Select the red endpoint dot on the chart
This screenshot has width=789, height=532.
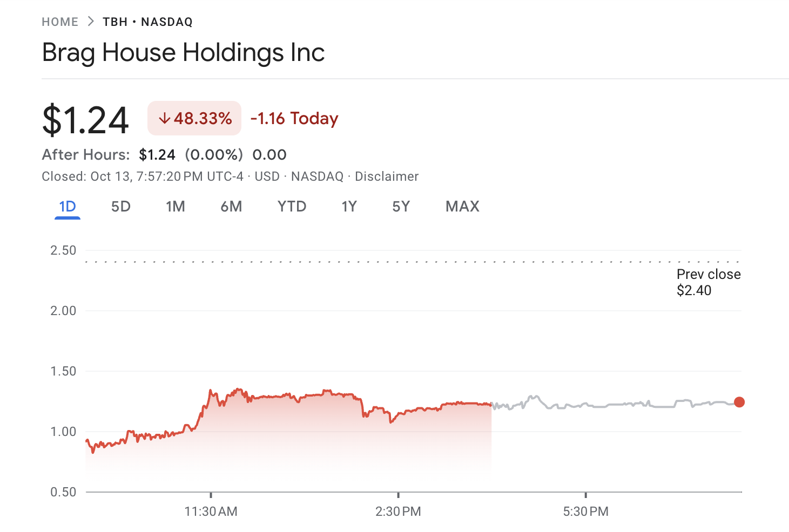[x=739, y=401]
